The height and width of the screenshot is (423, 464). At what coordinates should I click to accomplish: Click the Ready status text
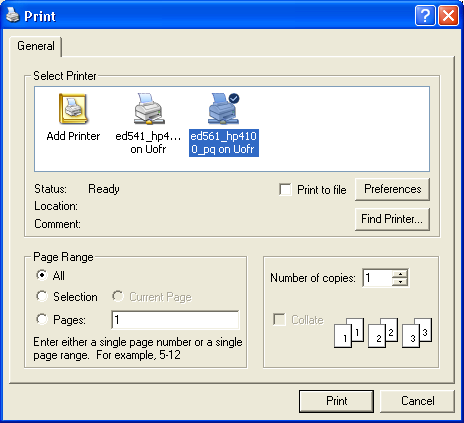pos(104,189)
